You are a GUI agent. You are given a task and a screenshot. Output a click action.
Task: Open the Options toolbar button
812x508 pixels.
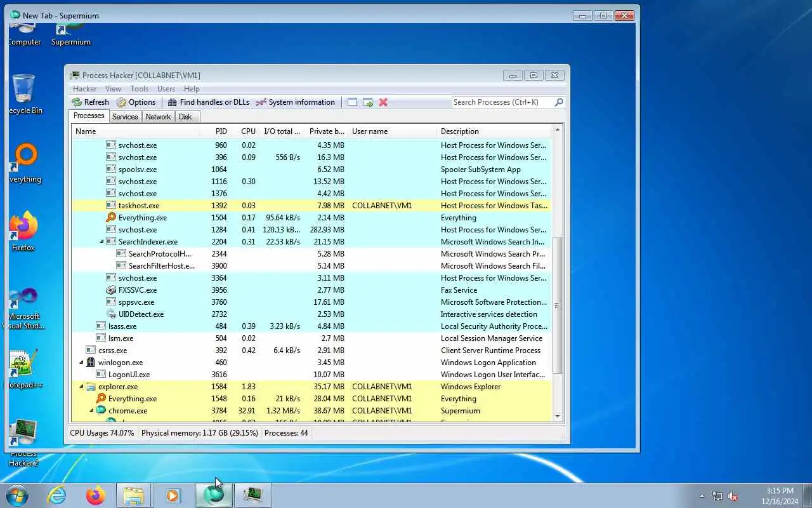(x=136, y=102)
